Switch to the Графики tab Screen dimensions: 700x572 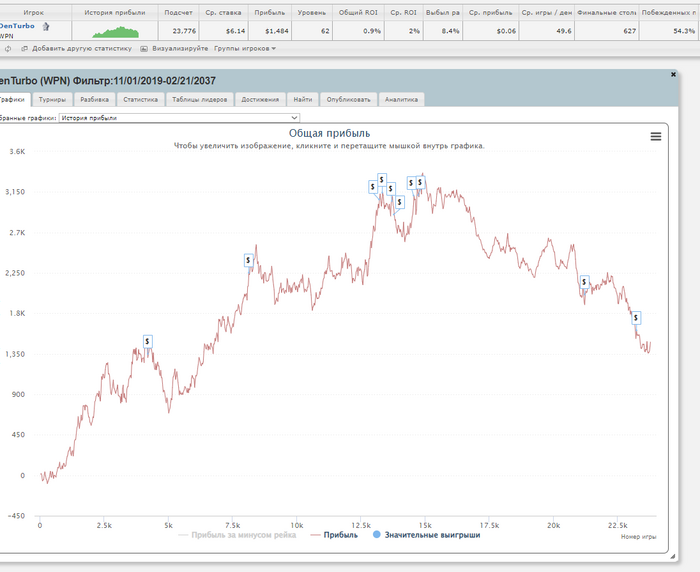pos(13,100)
